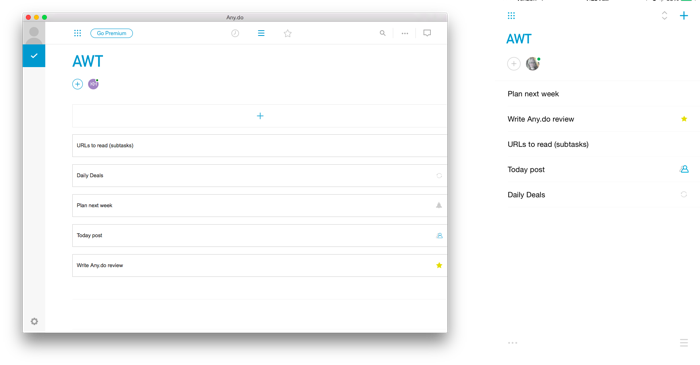This screenshot has width=700, height=365.
Task: Open URLs to read (subtasks) in mobile panel
Action: (x=598, y=144)
